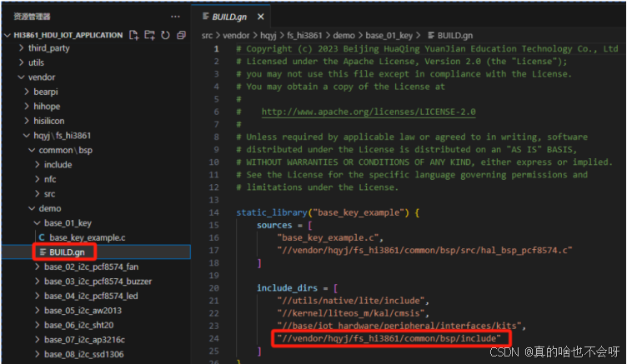
Task: Click the Copyright comment on line 1
Action: click(x=427, y=49)
